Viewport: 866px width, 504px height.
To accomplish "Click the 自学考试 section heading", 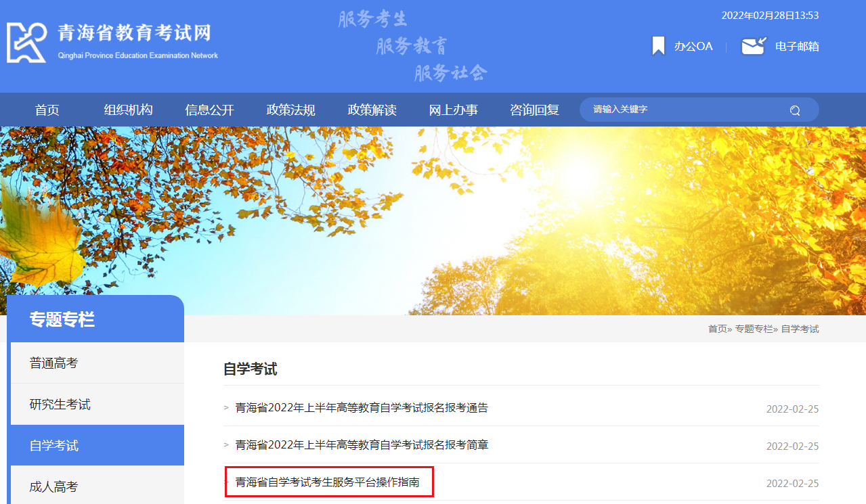I will pyautogui.click(x=251, y=369).
